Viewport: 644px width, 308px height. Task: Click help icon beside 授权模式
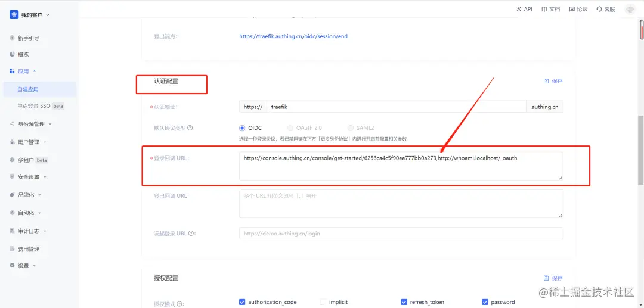pos(180,304)
